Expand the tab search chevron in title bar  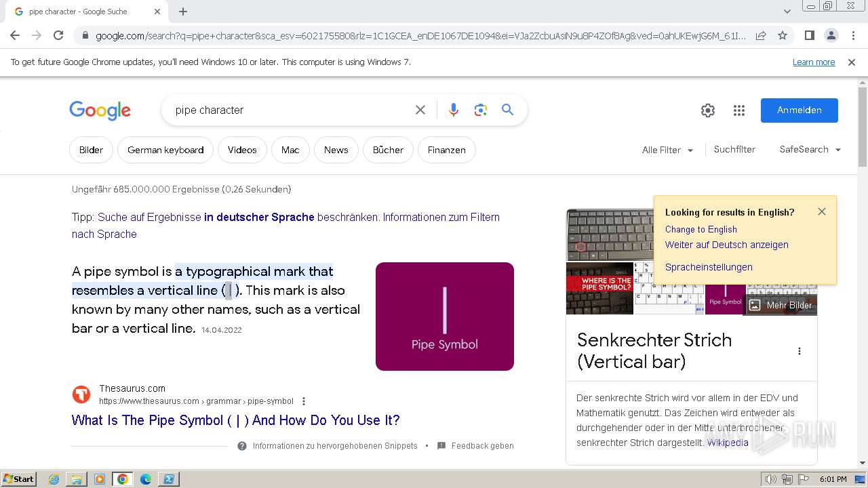tap(787, 12)
